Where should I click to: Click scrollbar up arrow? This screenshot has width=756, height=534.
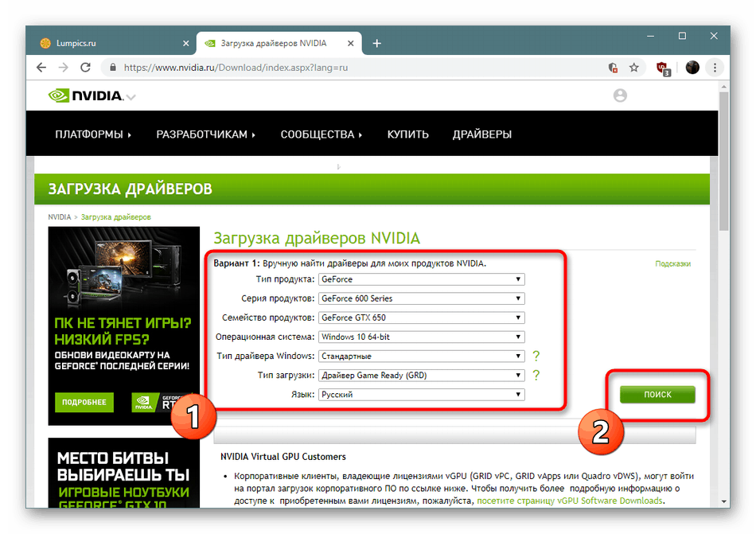723,87
